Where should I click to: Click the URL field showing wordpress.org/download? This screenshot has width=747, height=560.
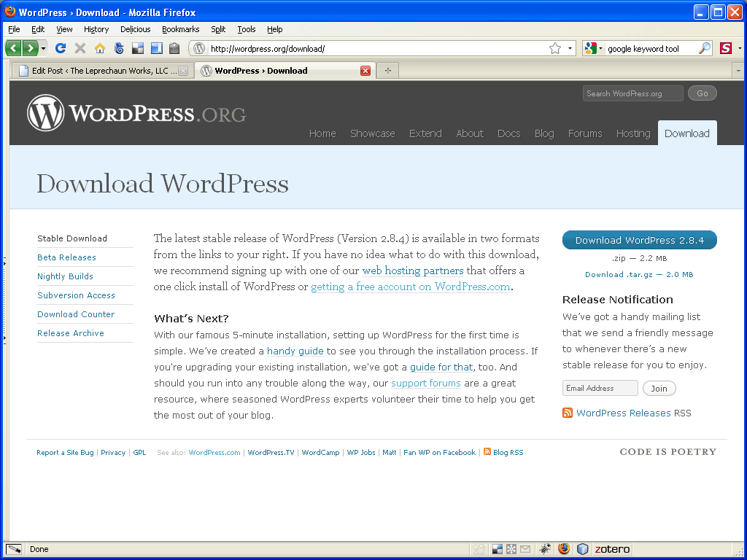376,49
